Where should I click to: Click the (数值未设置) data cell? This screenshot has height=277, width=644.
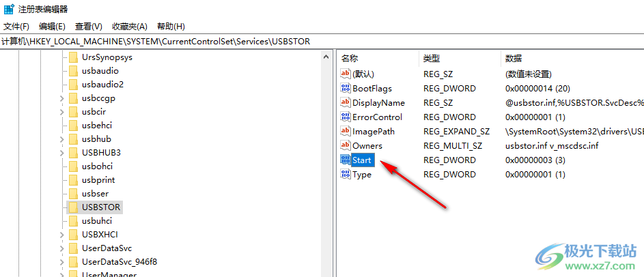[528, 74]
